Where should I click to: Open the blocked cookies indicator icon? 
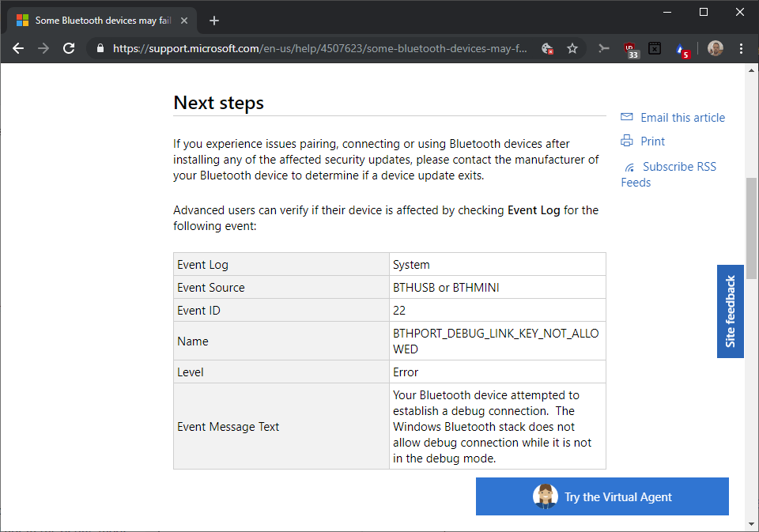coord(547,48)
